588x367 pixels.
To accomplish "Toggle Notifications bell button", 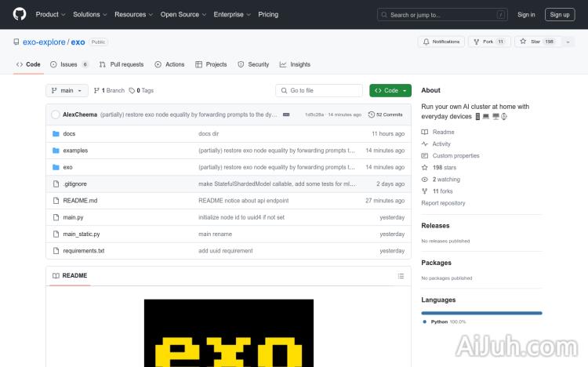I will [x=441, y=42].
